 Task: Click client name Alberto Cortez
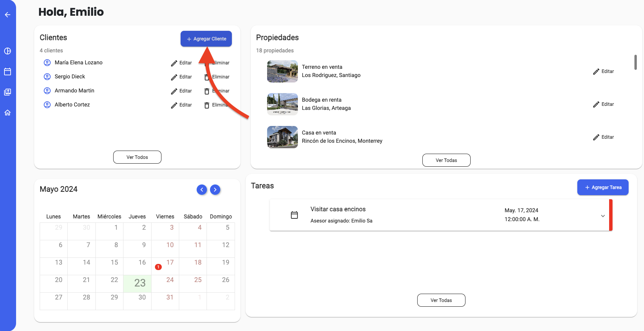pos(72,105)
